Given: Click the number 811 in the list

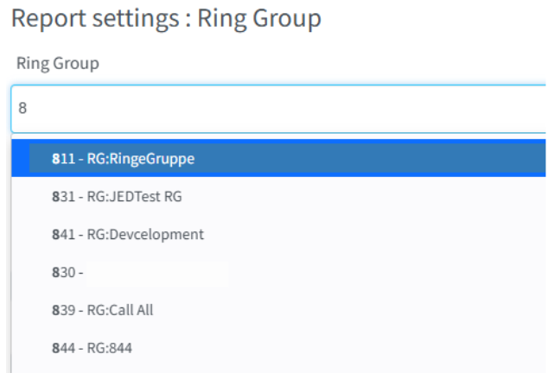Looking at the screenshot, I should 64,158.
